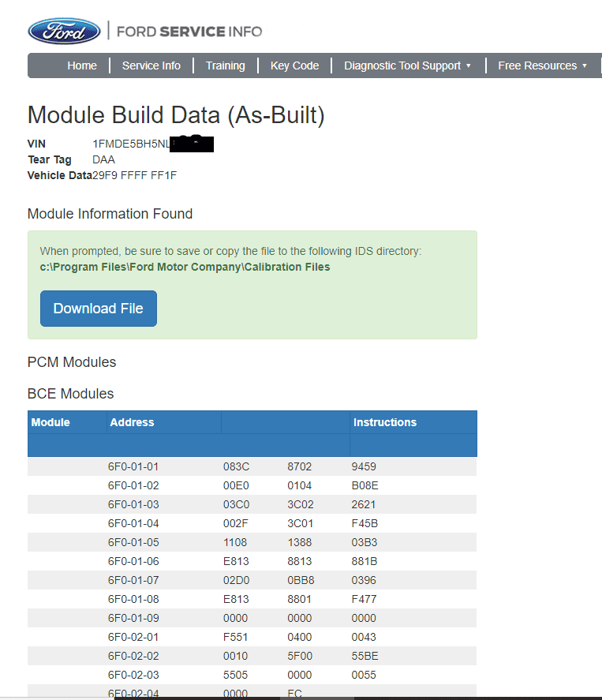Click the Ford Service Info title
This screenshot has height=700, width=602.
(x=189, y=32)
